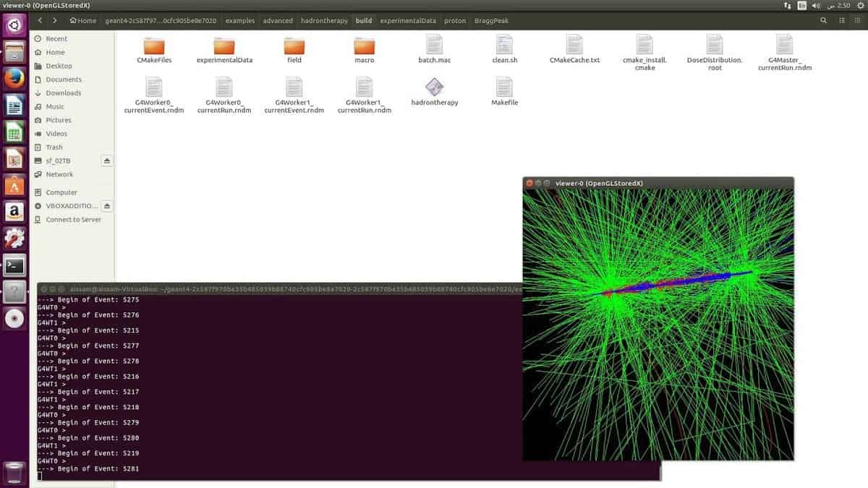Open the Amazon launcher icon
Screen dimensions: 868x488
pyautogui.click(x=14, y=212)
